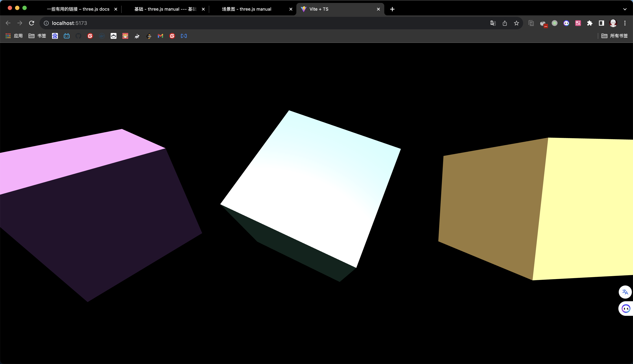
Task: Click the Google Translate icon in address bar
Action: pos(493,23)
